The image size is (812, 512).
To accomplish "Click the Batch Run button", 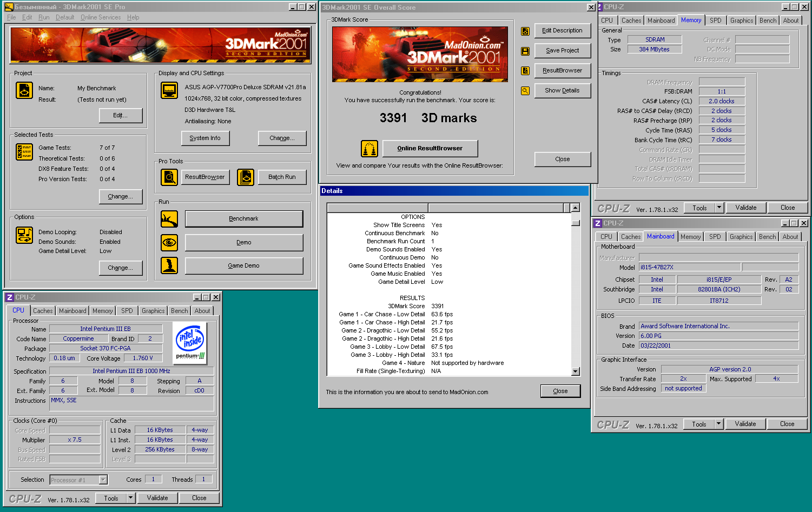I will [282, 177].
